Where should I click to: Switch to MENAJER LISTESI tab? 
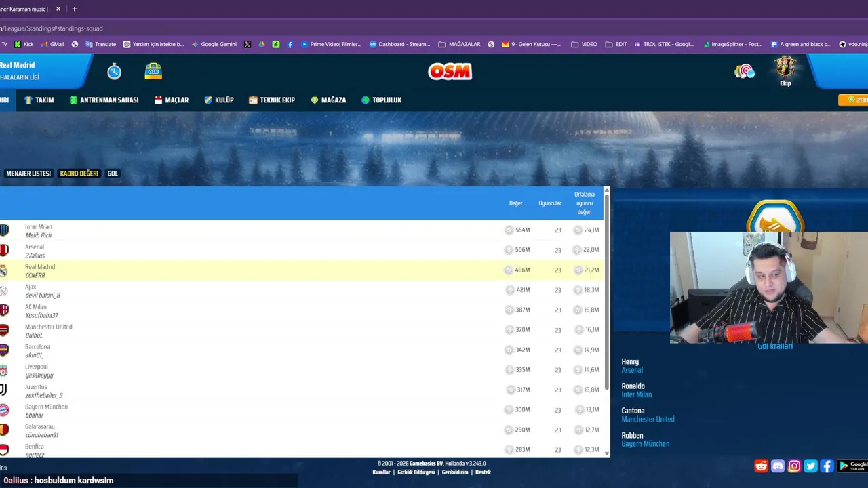coord(28,174)
